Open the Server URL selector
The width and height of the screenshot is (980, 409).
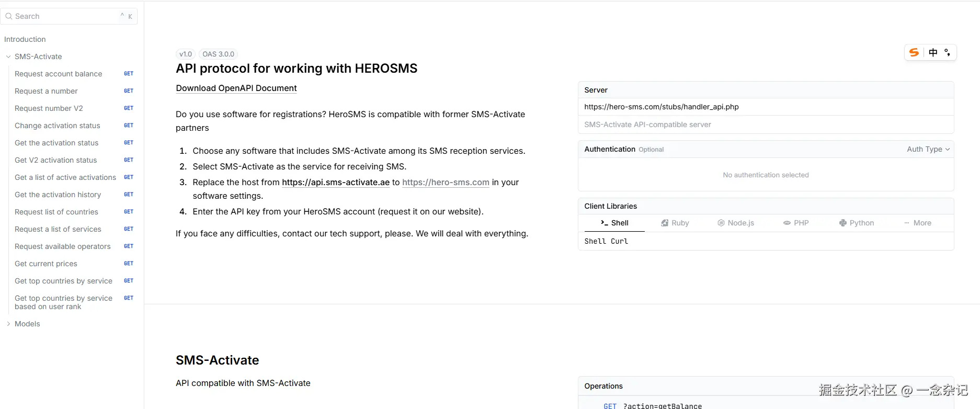coord(766,107)
